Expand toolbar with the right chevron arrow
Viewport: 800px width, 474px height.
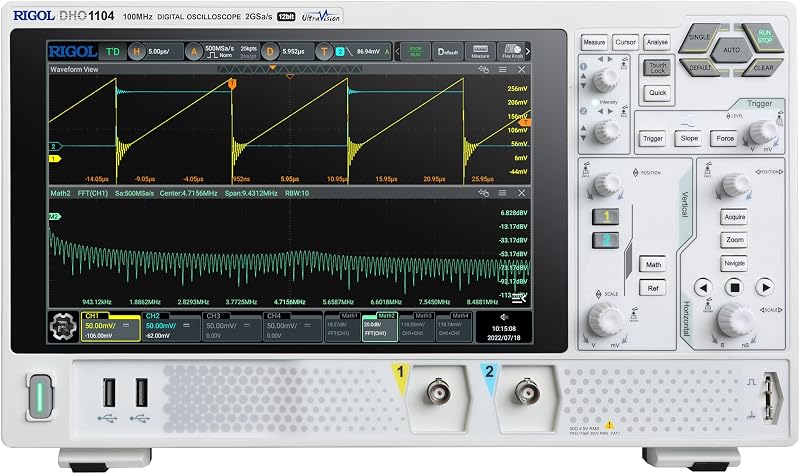[528, 52]
